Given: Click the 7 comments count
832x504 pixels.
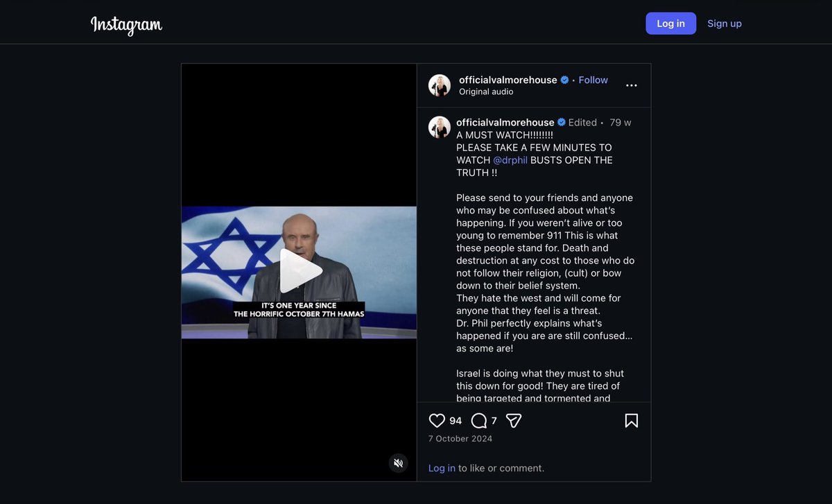Looking at the screenshot, I should (494, 421).
